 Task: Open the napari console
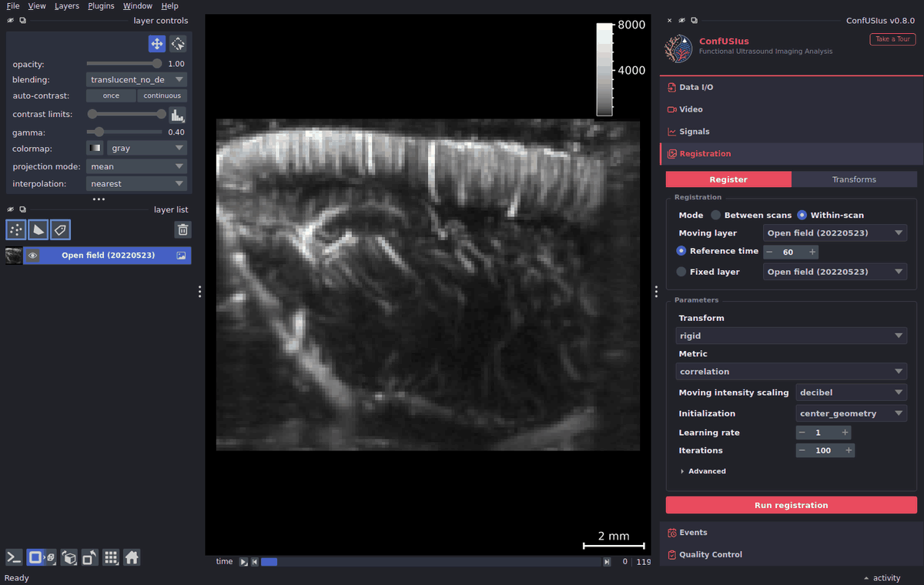(x=14, y=557)
